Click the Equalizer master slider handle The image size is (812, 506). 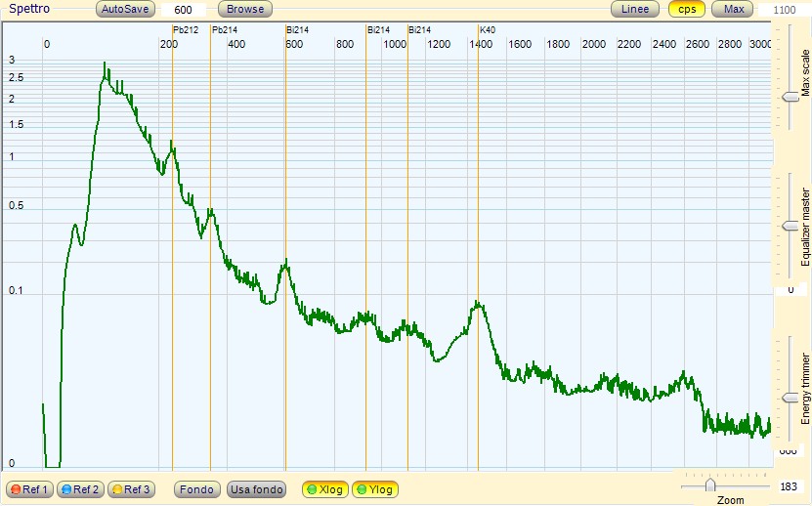click(x=791, y=226)
